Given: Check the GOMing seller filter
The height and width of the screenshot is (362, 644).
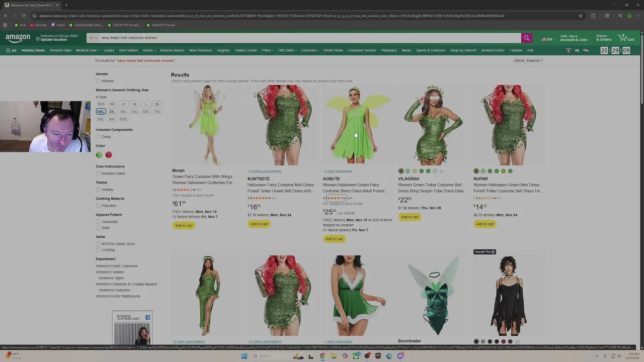Looking at the screenshot, I should pos(98,250).
